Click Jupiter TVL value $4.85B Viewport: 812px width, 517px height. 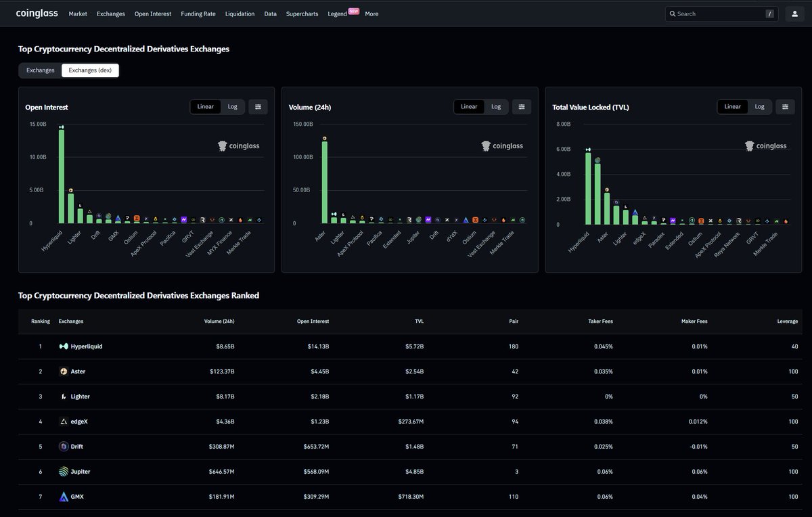413,472
